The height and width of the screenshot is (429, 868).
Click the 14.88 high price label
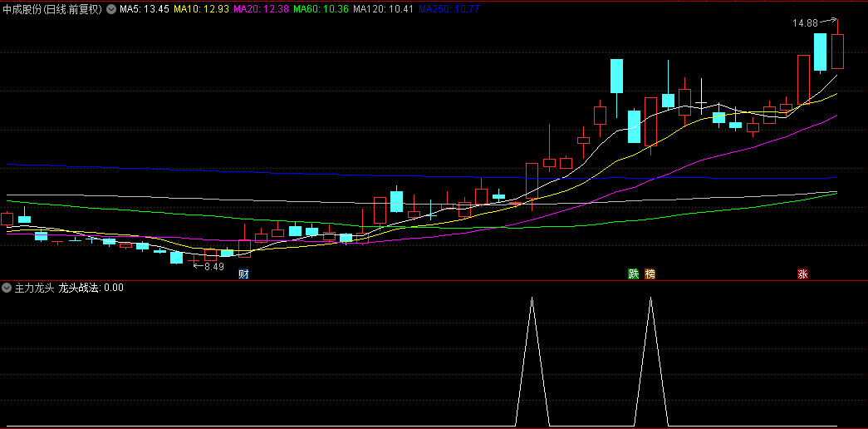805,23
